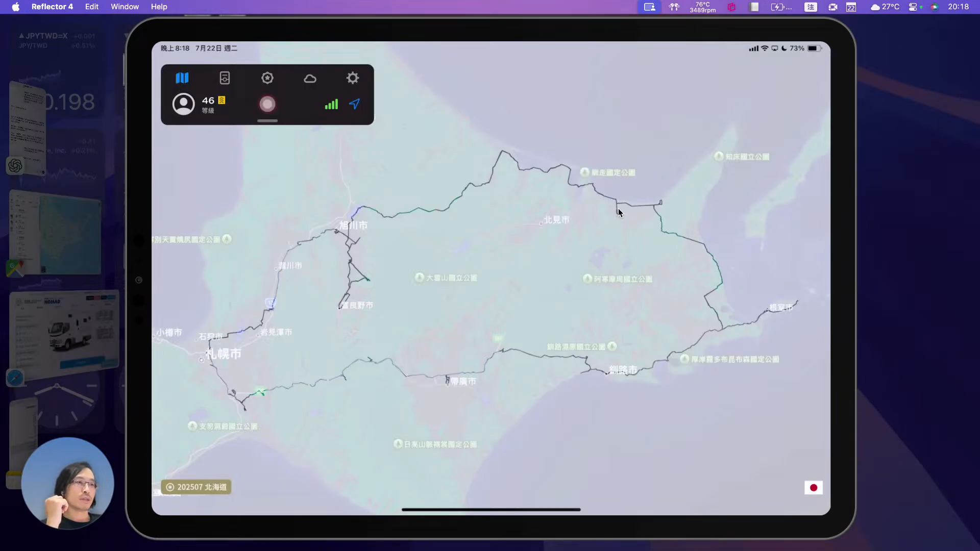Open the Window menu
The image size is (980, 551).
point(125,7)
